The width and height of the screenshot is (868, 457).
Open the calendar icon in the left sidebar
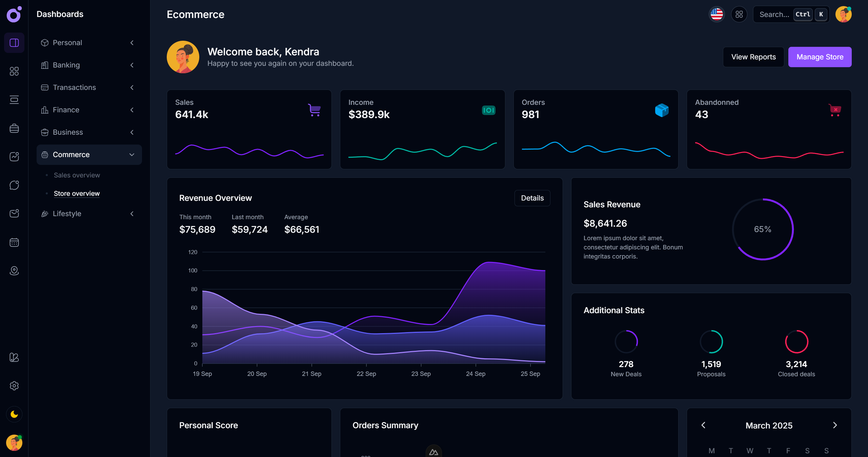(x=14, y=242)
